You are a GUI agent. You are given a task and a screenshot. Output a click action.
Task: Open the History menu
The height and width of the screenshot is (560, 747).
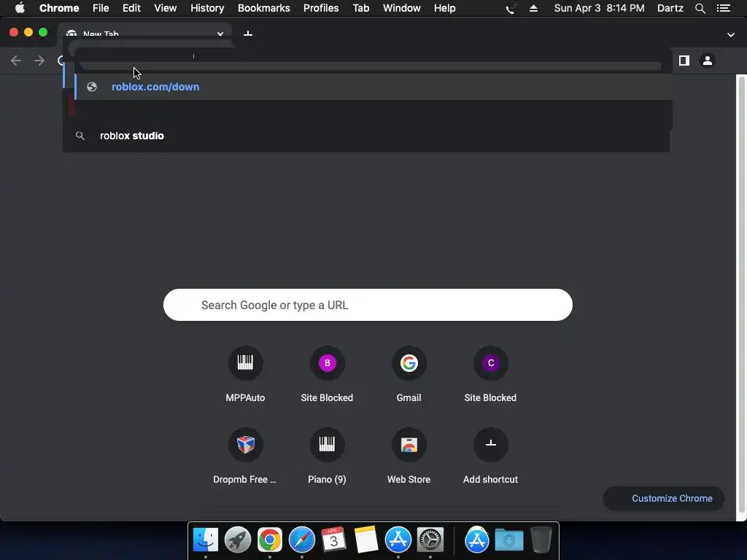[207, 8]
